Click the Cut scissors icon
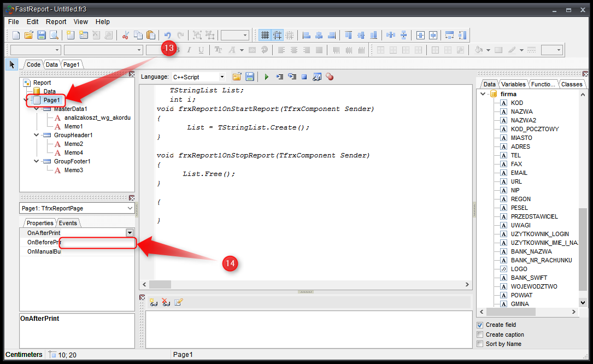The height and width of the screenshot is (364, 593). (x=125, y=35)
